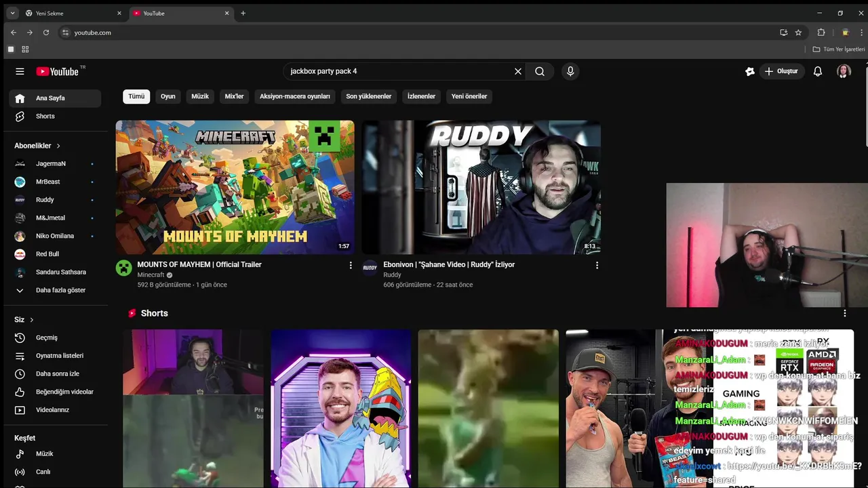Image resolution: width=868 pixels, height=488 pixels.
Task: Open Ruddy subscription in sidebar
Action: [x=55, y=200]
